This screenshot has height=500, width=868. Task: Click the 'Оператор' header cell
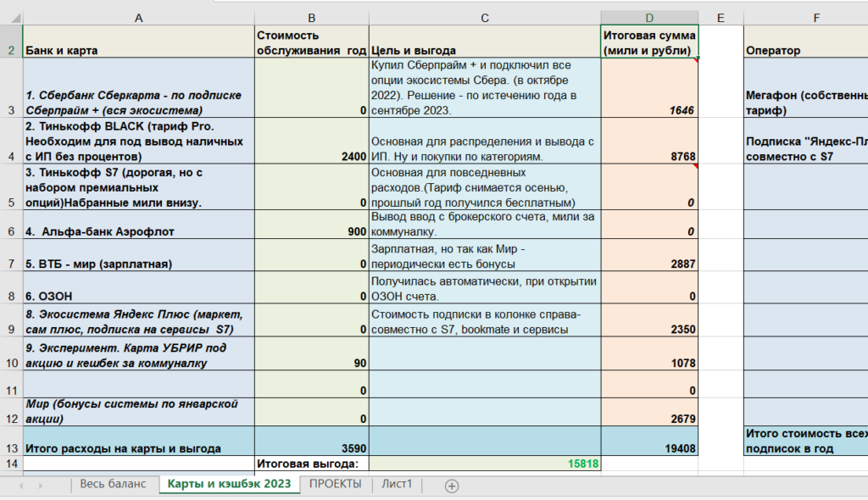[806, 42]
